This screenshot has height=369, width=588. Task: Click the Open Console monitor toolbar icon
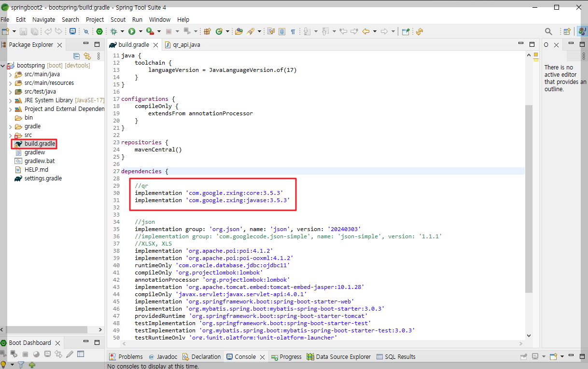[72, 31]
